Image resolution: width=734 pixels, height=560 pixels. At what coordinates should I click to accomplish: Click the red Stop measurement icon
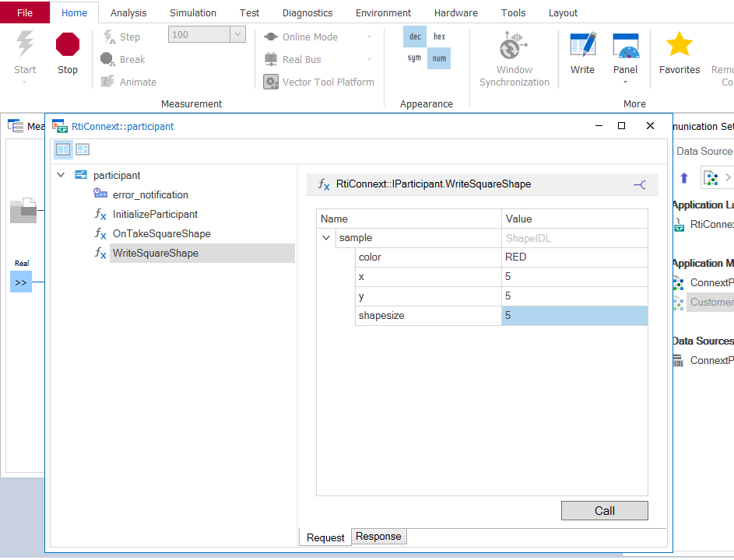click(68, 45)
